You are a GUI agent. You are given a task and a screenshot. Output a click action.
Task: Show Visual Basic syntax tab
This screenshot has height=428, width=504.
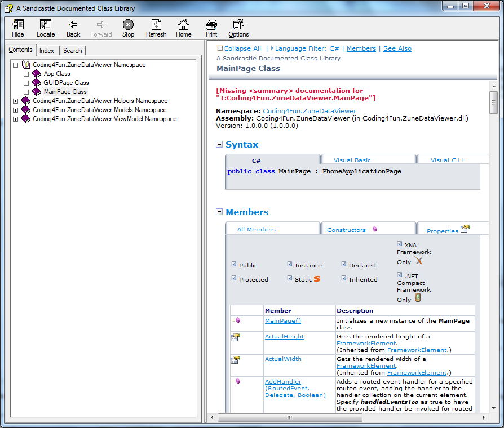(352, 160)
